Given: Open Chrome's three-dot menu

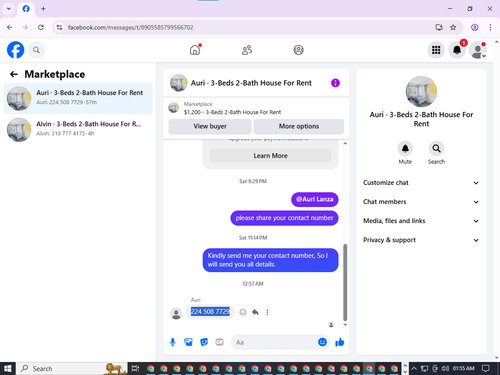Looking at the screenshot, I should pos(490,27).
